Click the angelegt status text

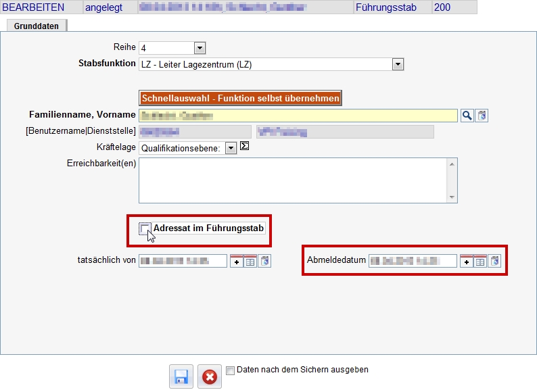coord(103,7)
